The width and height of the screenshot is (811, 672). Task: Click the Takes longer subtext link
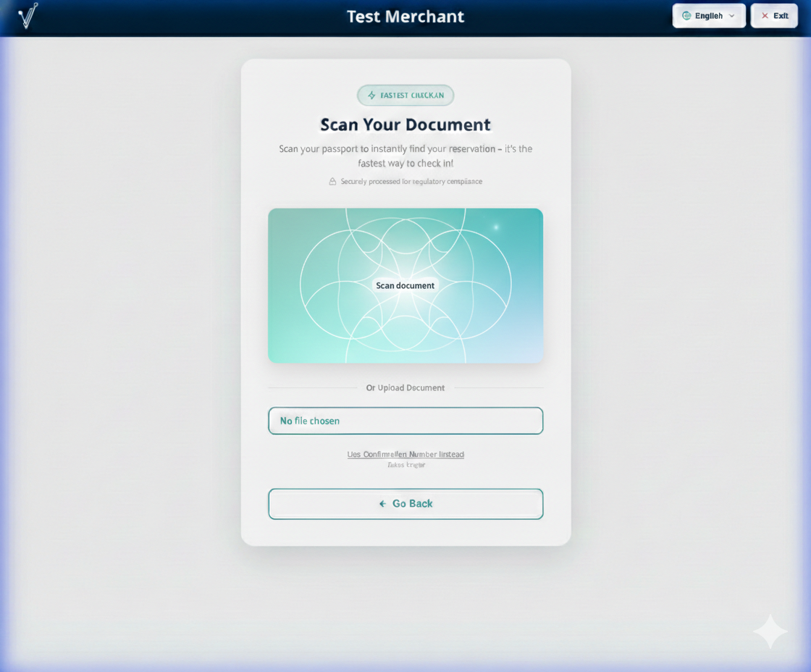[405, 465]
